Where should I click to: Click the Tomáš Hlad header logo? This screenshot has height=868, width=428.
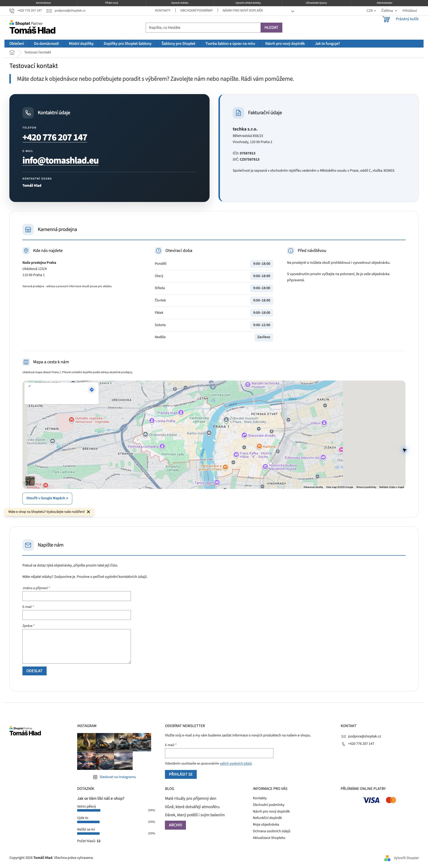point(32,27)
